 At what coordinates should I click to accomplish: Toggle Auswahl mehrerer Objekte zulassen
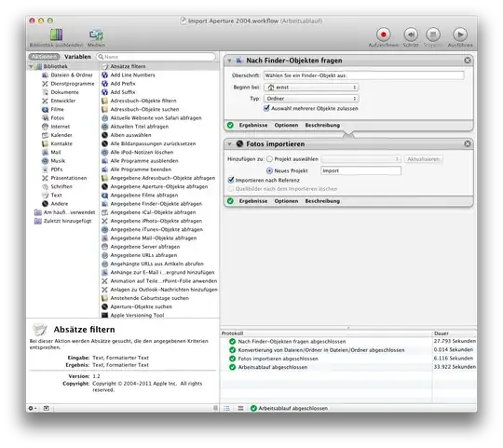point(266,108)
